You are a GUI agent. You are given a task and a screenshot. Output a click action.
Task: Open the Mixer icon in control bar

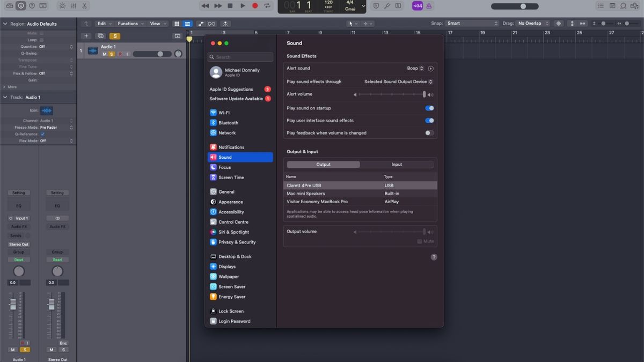pos(74,5)
